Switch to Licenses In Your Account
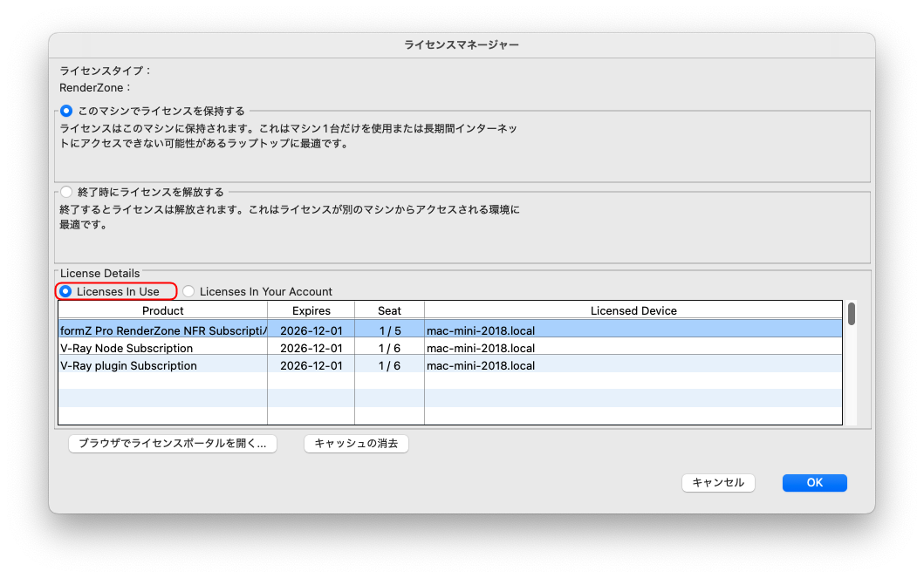Screen dimensions: 924x578 tap(188, 291)
